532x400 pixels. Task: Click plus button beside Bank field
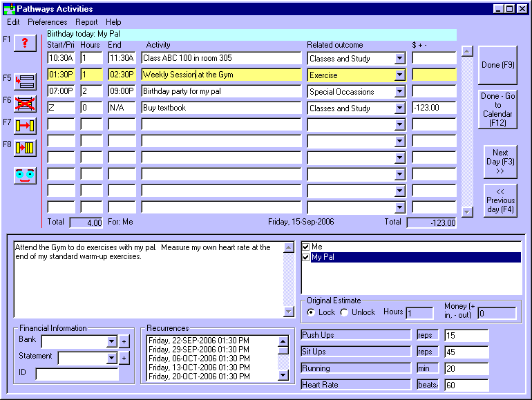(x=124, y=341)
